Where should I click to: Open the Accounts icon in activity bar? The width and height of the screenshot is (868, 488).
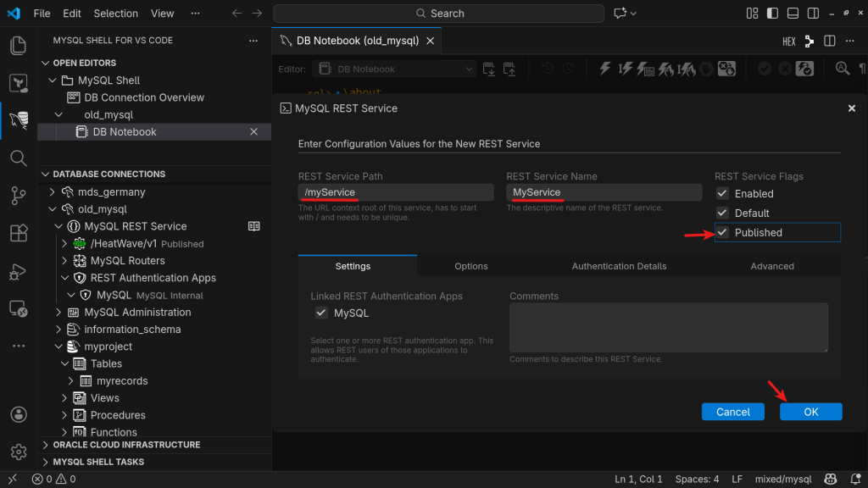(x=18, y=414)
